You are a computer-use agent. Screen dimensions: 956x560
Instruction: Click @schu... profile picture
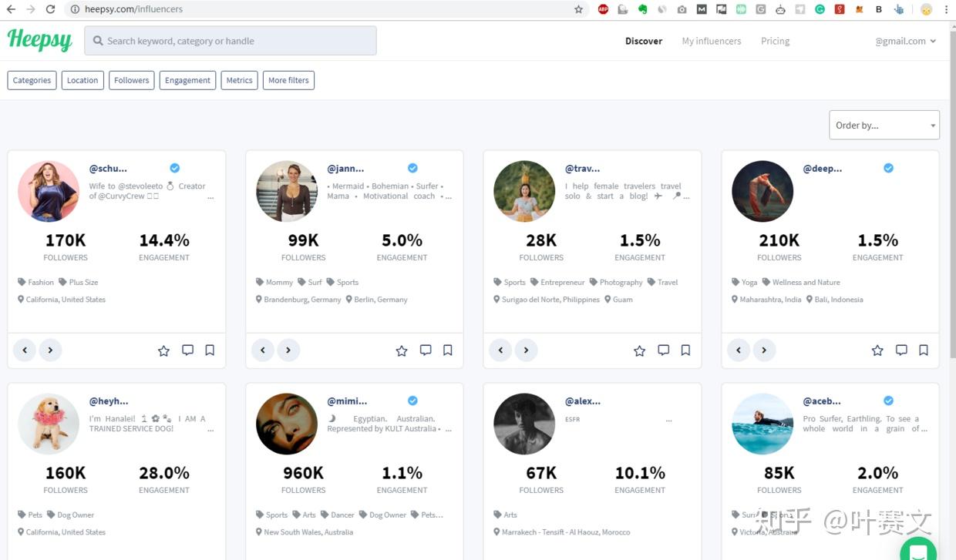(49, 191)
